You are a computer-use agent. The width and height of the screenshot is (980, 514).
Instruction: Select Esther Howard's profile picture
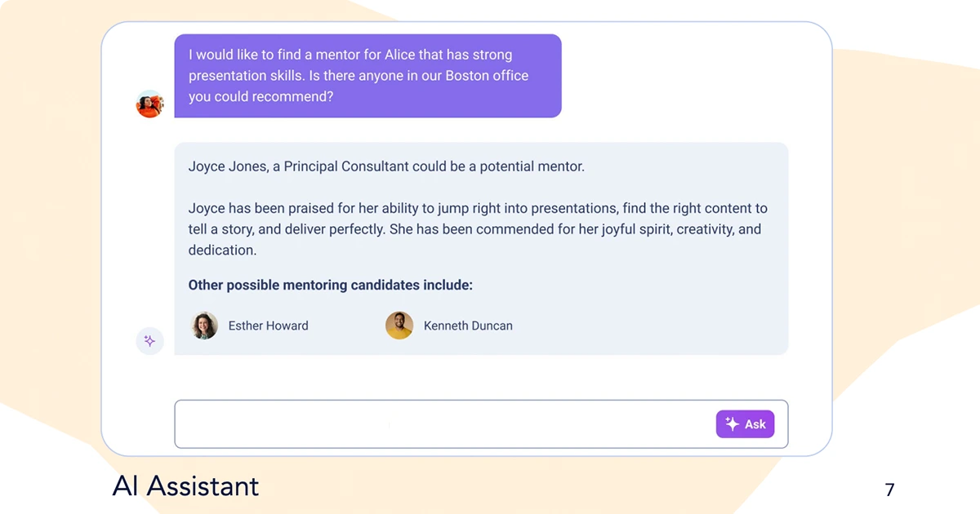click(203, 325)
